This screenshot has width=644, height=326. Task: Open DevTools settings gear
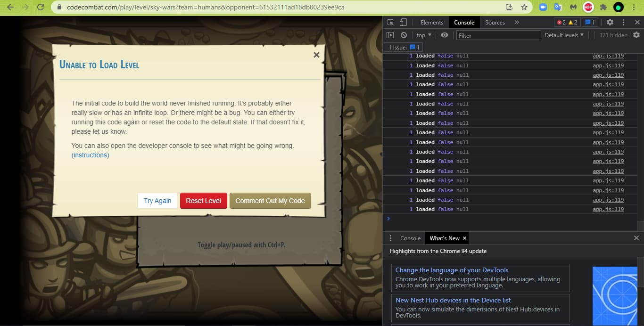pos(610,22)
